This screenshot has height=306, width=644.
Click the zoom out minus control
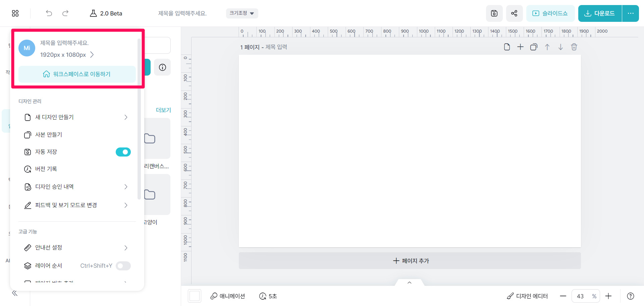563,296
